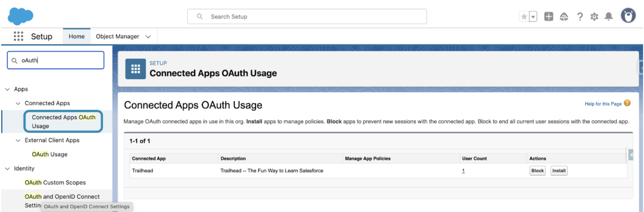Open the App Launcher grid icon
644x212 pixels.
18,36
